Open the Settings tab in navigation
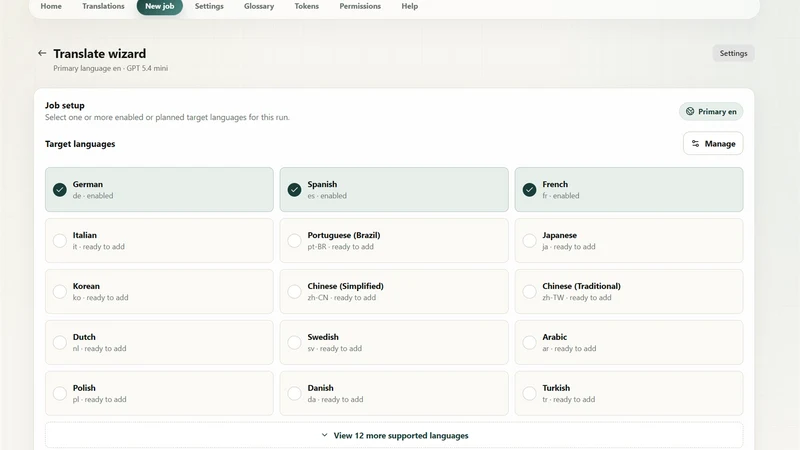Viewport: 800px width, 450px height. pyautogui.click(x=209, y=6)
